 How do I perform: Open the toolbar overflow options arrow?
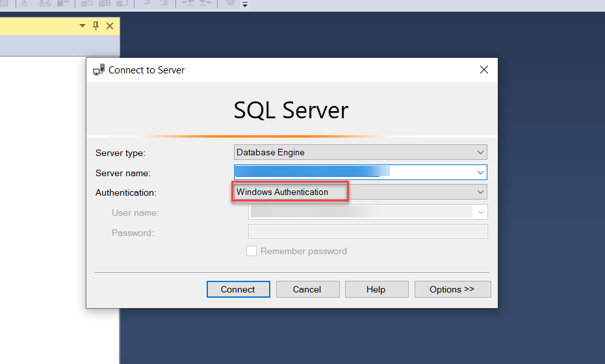pyautogui.click(x=245, y=5)
